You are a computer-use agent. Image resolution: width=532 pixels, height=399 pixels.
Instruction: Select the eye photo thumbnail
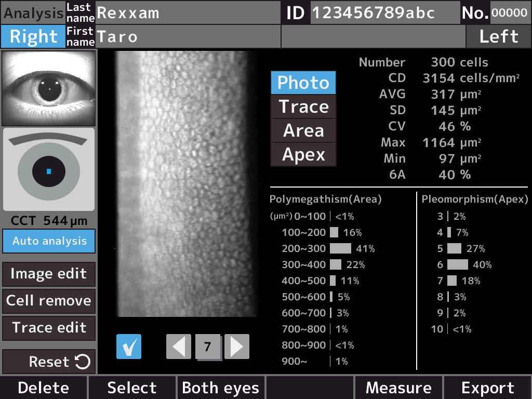pyautogui.click(x=49, y=87)
